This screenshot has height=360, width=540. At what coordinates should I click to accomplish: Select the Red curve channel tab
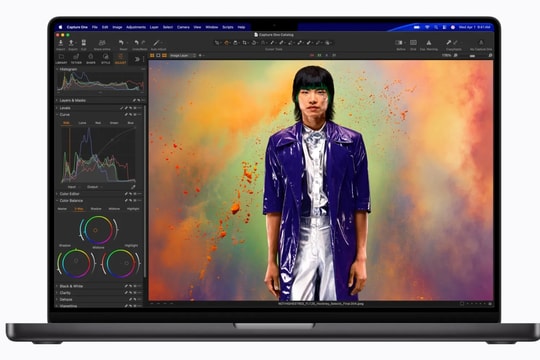98,123
